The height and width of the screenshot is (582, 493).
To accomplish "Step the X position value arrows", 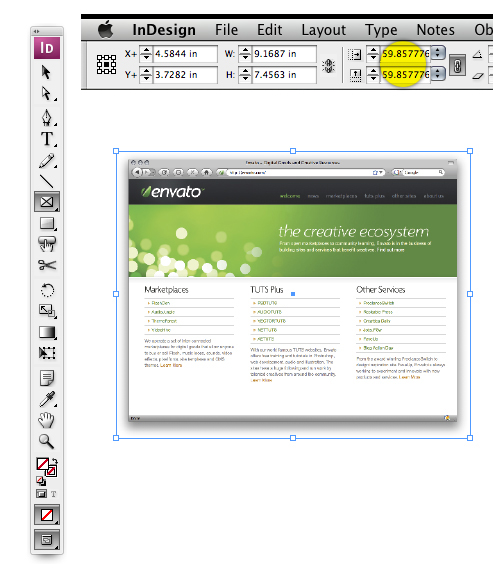I will [x=146, y=54].
